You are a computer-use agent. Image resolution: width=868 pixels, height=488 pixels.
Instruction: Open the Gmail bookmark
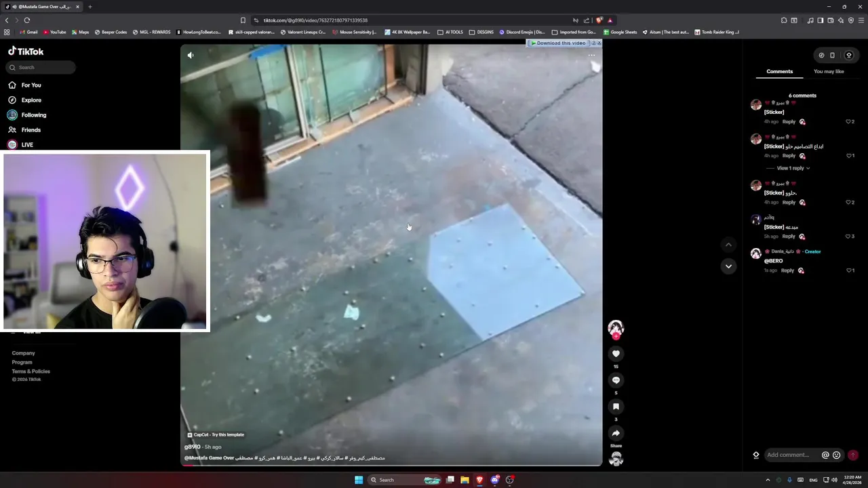click(x=28, y=32)
